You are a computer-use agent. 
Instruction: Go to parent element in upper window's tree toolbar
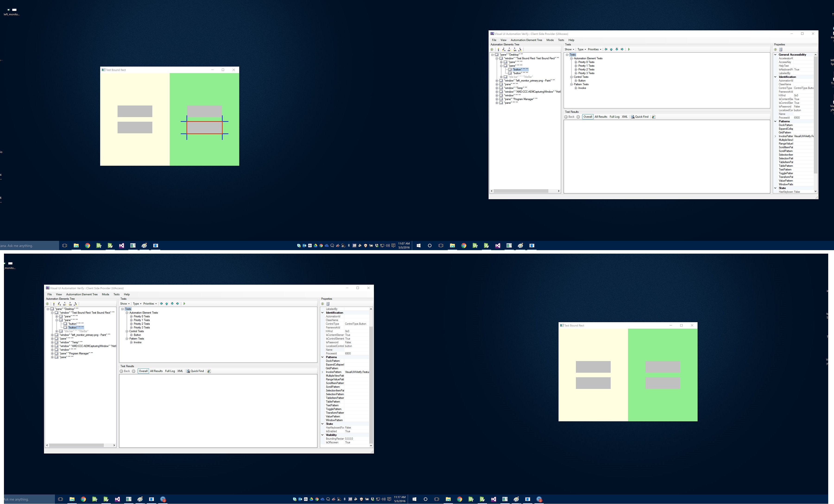(498, 49)
